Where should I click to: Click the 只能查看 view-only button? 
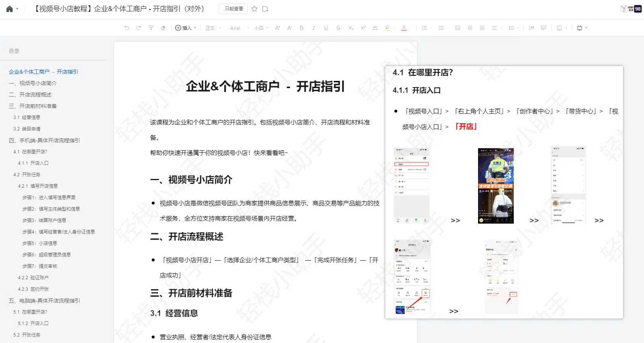coord(233,9)
